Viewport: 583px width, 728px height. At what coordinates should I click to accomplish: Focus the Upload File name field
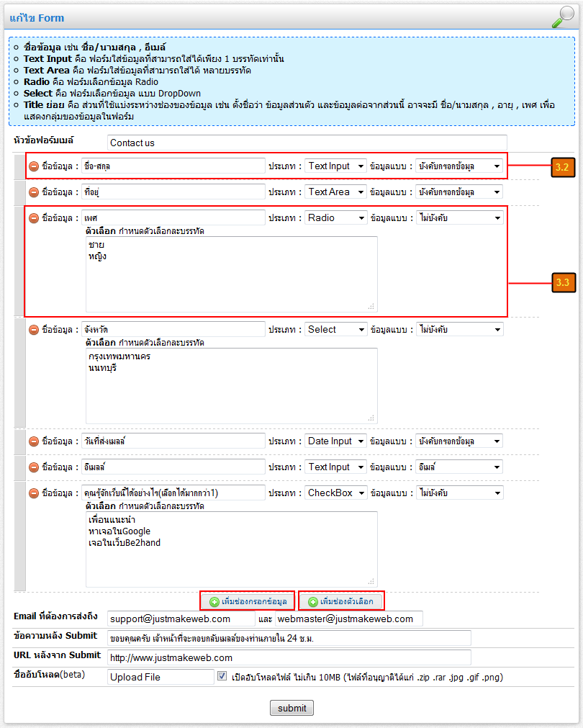click(161, 677)
